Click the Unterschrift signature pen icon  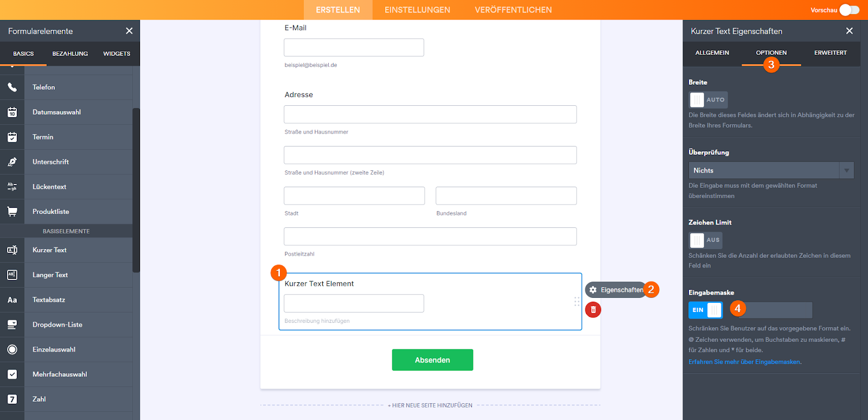point(12,162)
